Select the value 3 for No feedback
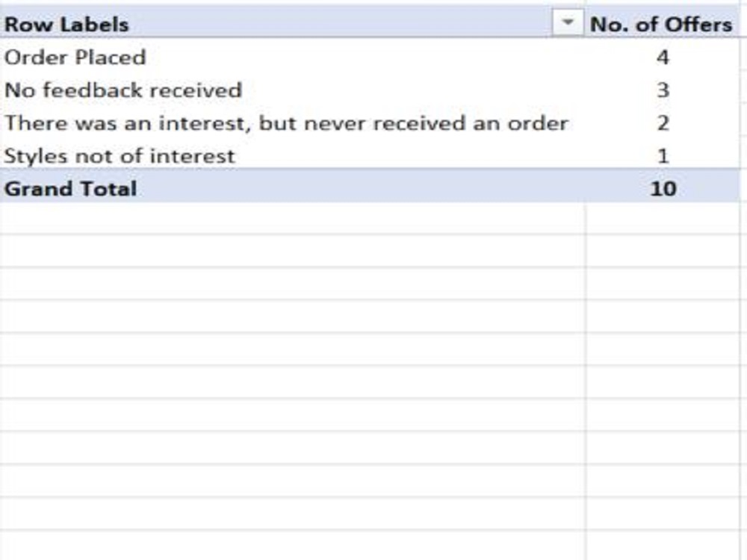The image size is (747, 560). [663, 90]
